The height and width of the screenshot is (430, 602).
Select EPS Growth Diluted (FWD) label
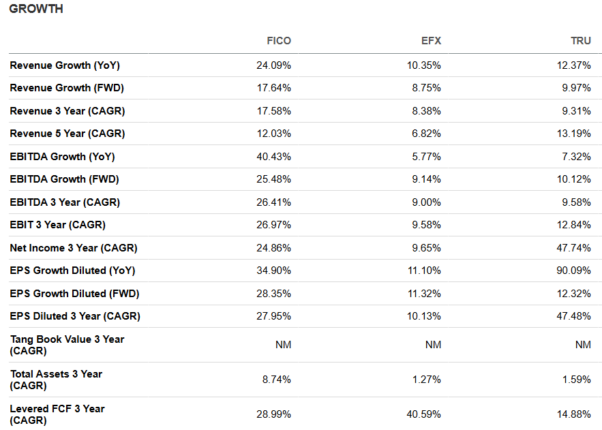pyautogui.click(x=74, y=294)
